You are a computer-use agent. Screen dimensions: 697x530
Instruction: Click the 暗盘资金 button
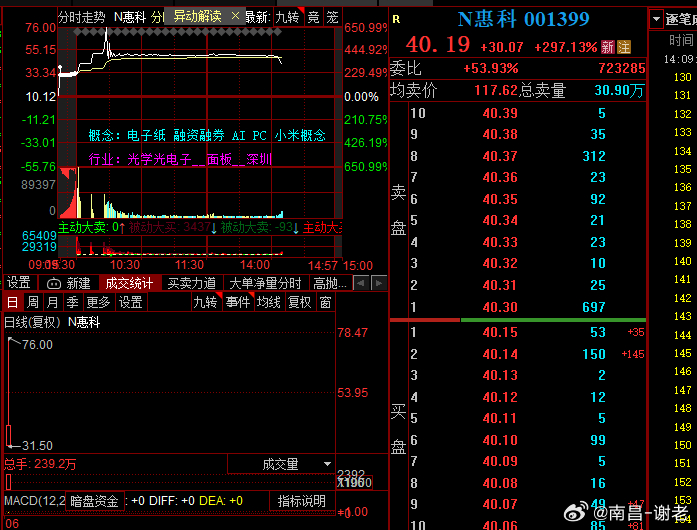pos(94,502)
